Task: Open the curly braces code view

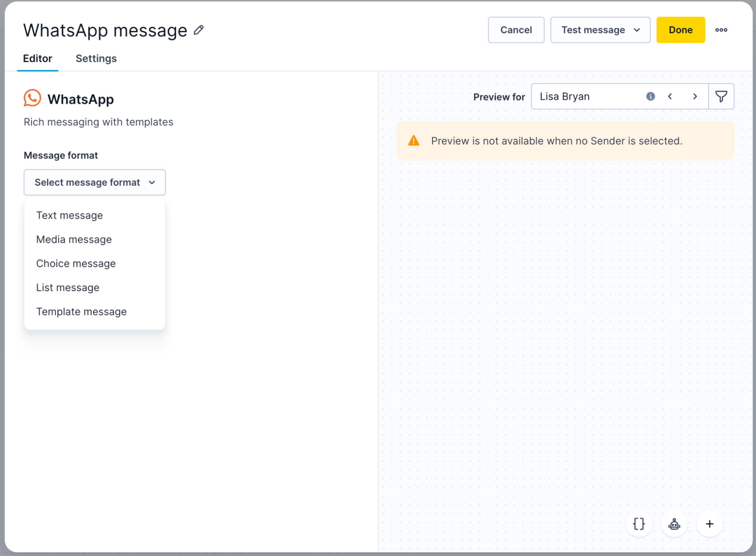Action: [x=639, y=524]
